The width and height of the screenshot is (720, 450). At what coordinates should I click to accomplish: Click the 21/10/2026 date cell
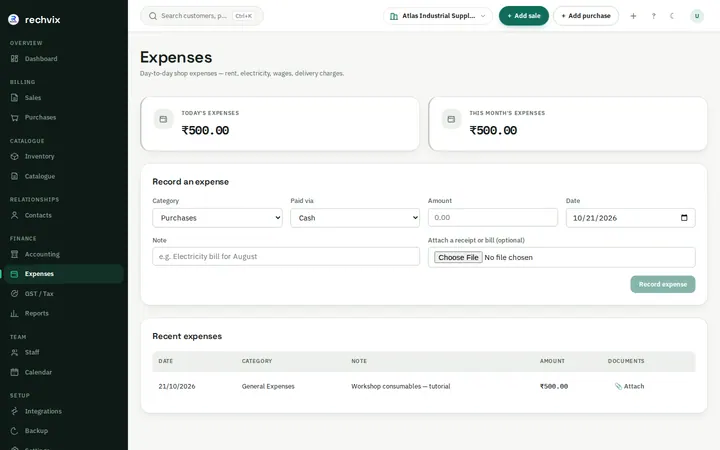pyautogui.click(x=177, y=387)
